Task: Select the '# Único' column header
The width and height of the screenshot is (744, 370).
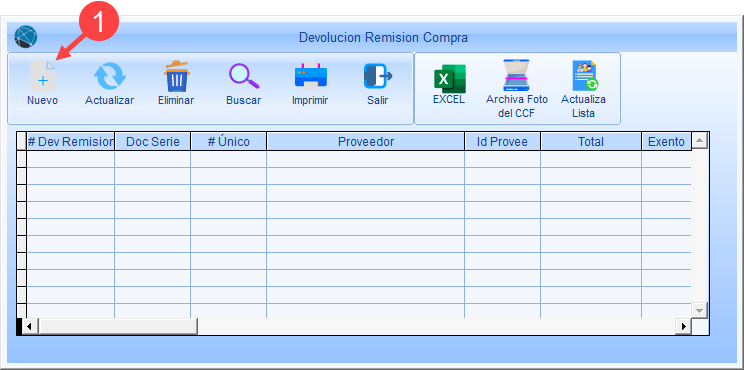Action: tap(229, 141)
